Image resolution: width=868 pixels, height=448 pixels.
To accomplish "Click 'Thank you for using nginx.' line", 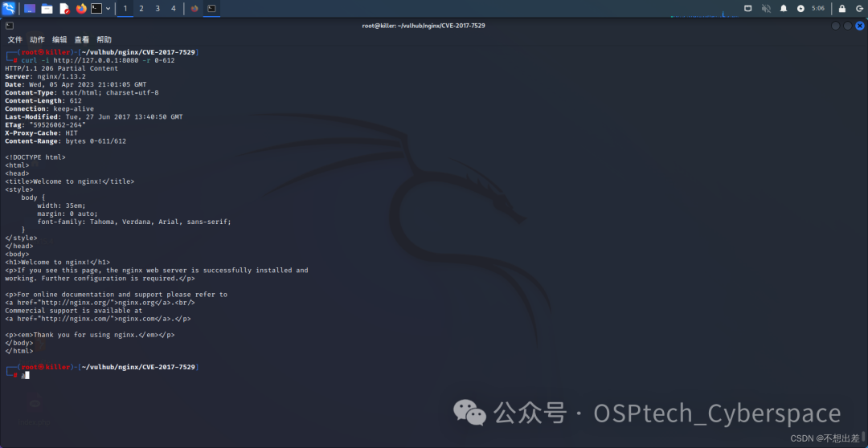I will pos(90,335).
